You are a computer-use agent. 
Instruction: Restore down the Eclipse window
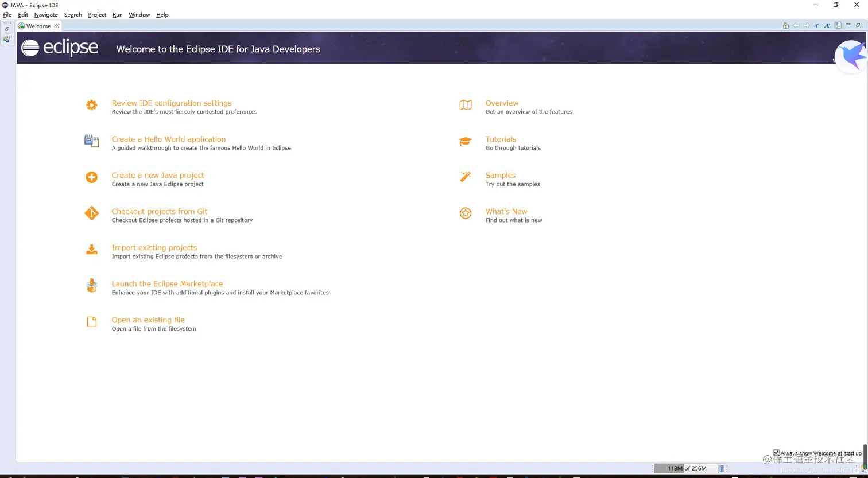tap(836, 5)
